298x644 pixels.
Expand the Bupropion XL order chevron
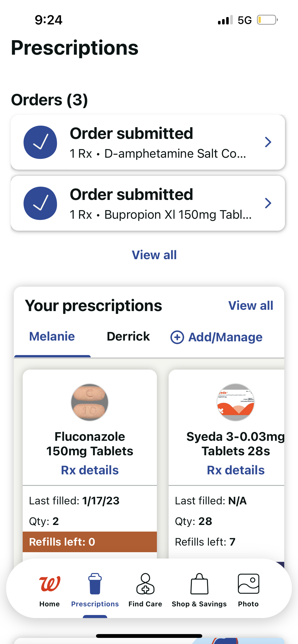click(x=268, y=203)
